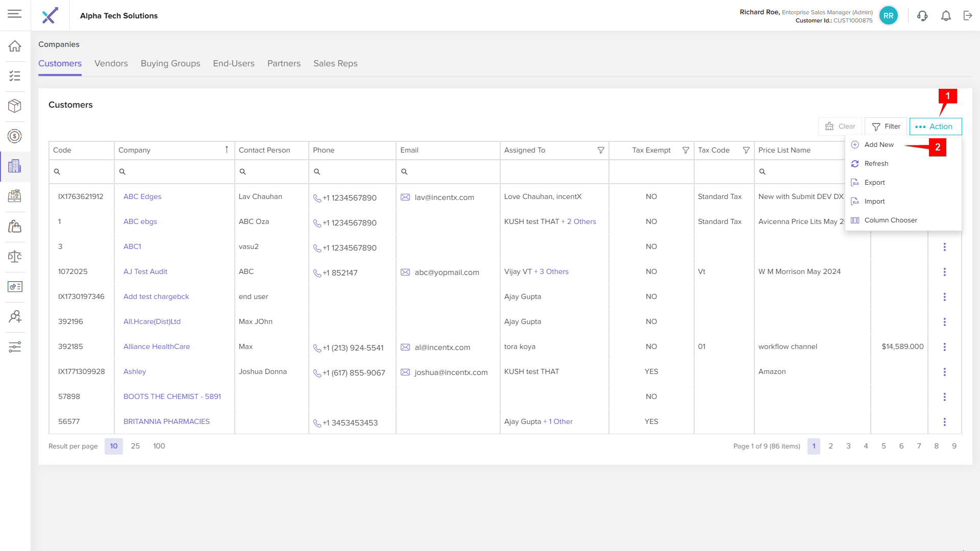The height and width of the screenshot is (551, 980).
Task: Choose Export in the Action menu
Action: (874, 183)
